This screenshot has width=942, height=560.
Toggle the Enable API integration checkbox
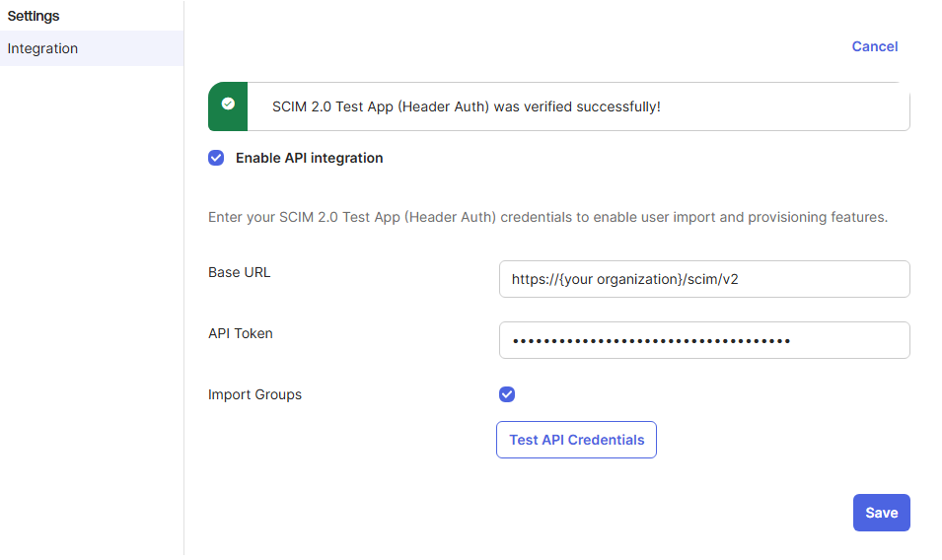tap(216, 158)
